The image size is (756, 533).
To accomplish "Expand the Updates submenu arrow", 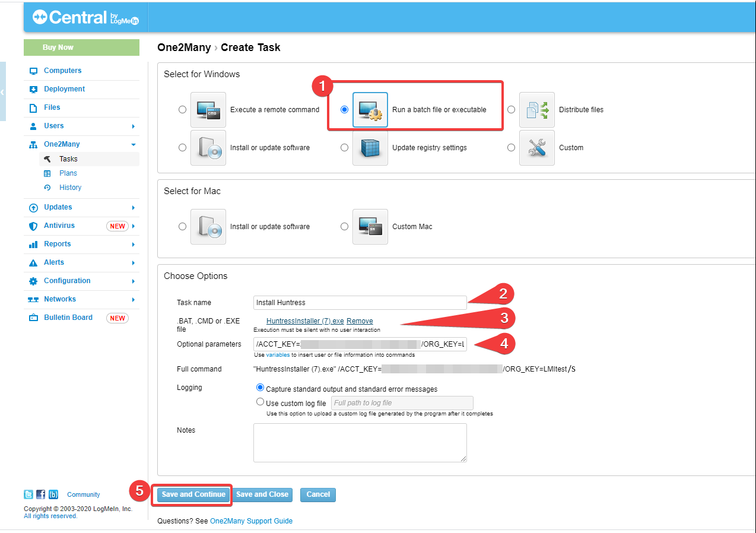I will click(x=134, y=208).
